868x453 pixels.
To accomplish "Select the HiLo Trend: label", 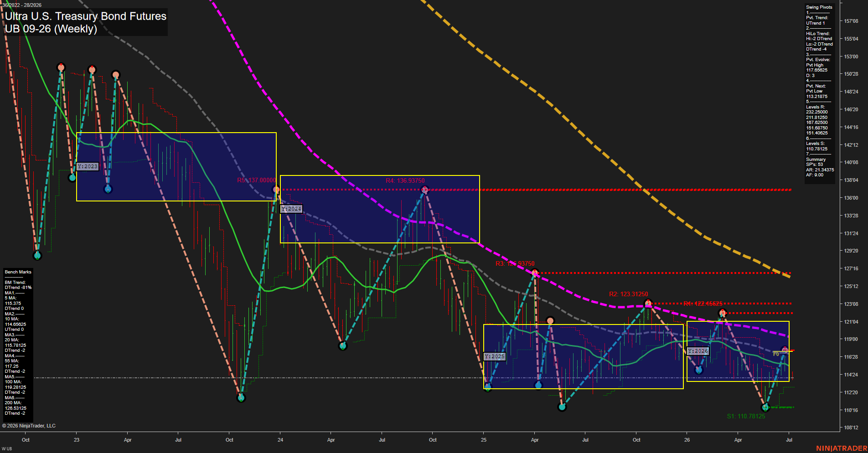I will tap(818, 34).
